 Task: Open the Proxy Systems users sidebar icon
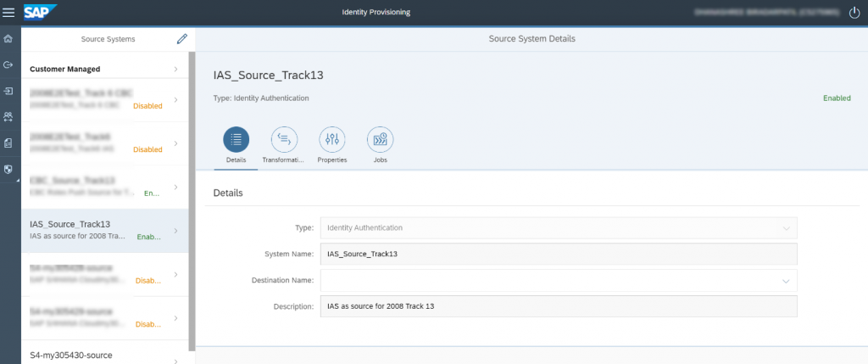click(8, 117)
